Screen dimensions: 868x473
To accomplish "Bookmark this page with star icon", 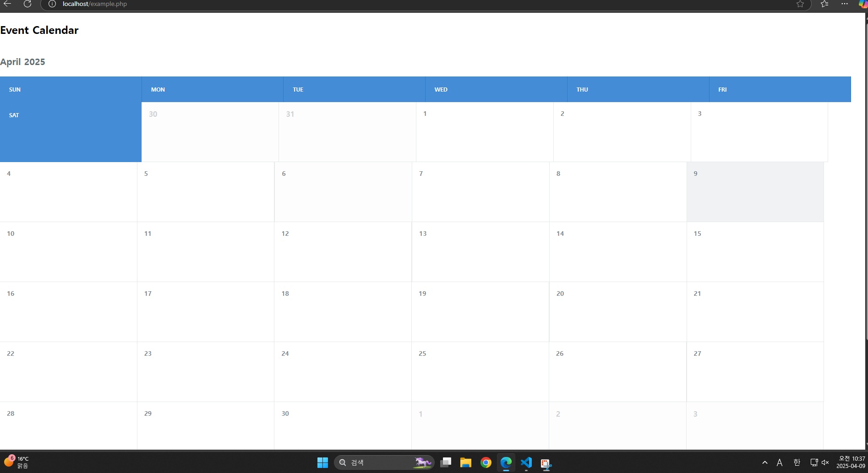I will click(800, 4).
